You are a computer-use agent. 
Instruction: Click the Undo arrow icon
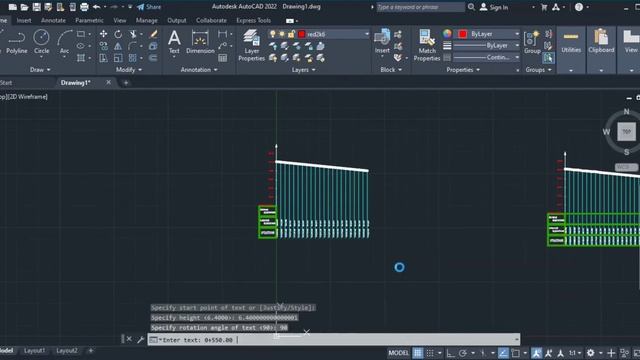click(97, 7)
